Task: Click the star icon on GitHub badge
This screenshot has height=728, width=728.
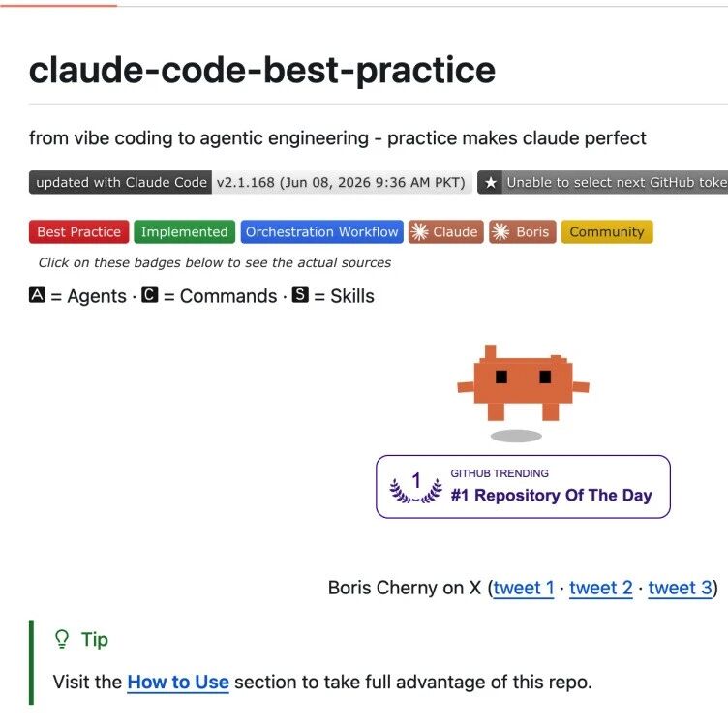Action: pos(490,182)
